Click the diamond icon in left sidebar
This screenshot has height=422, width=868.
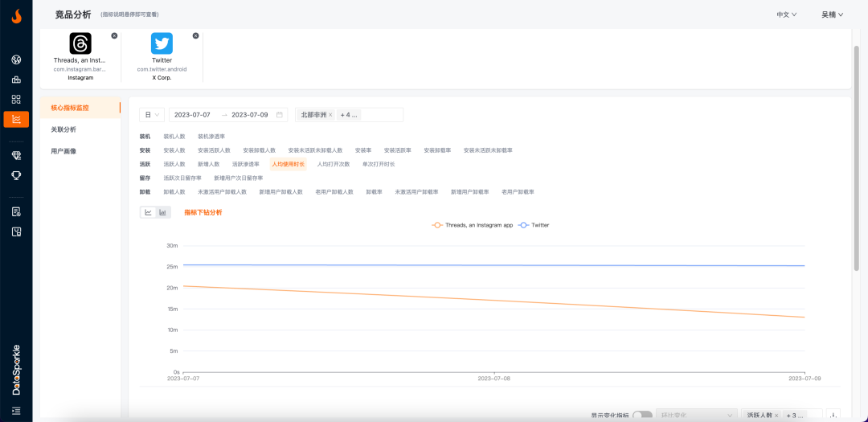tap(16, 155)
